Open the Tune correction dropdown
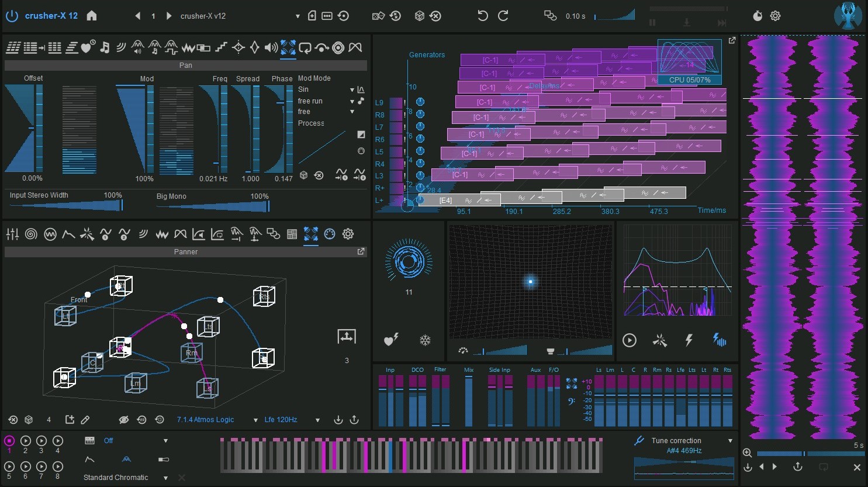The width and height of the screenshot is (868, 487). click(x=730, y=441)
